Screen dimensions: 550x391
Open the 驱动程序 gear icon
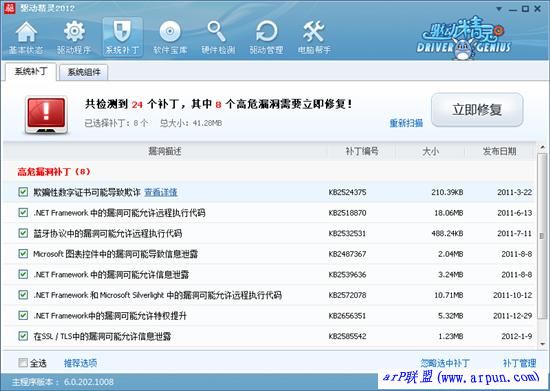74,38
